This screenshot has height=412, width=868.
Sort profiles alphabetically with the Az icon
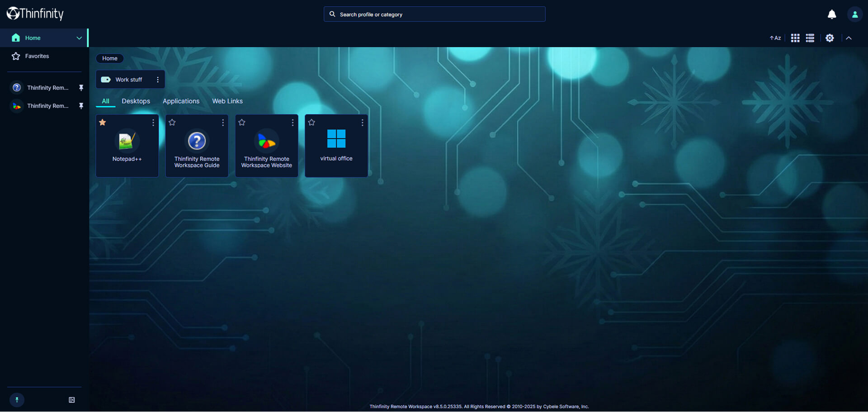click(775, 38)
